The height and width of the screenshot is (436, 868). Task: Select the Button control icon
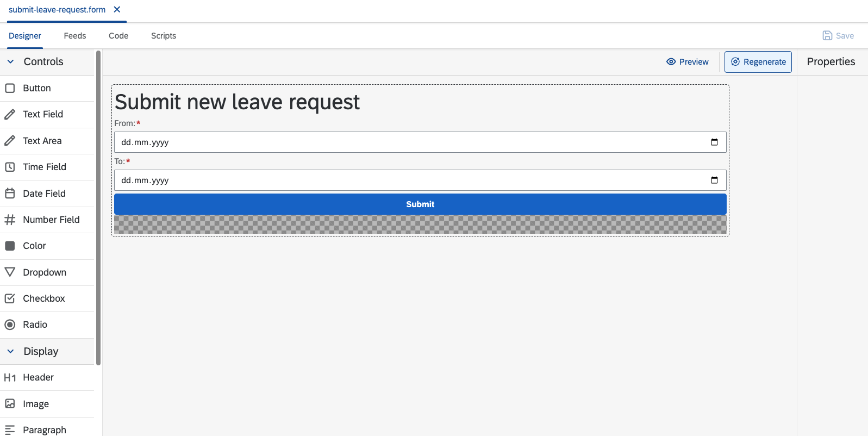pyautogui.click(x=10, y=88)
